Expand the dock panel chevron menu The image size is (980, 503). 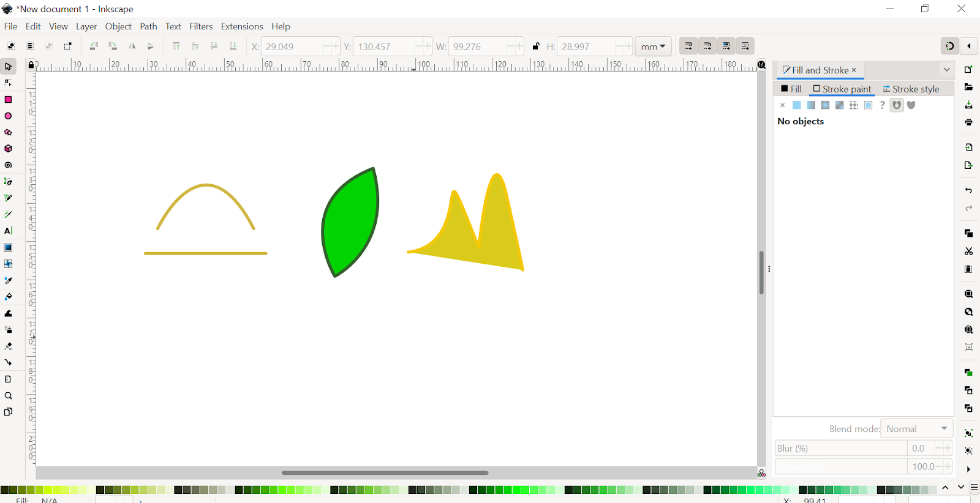click(946, 70)
